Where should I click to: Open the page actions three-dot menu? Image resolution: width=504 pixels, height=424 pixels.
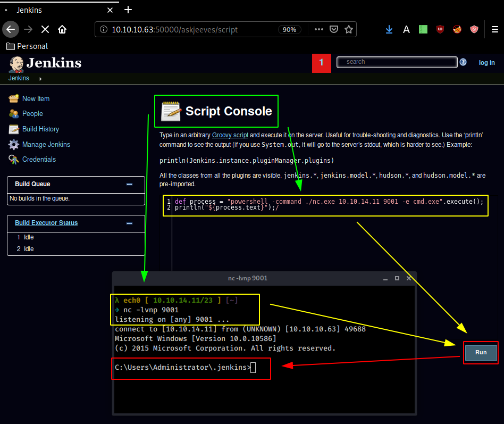click(x=319, y=30)
